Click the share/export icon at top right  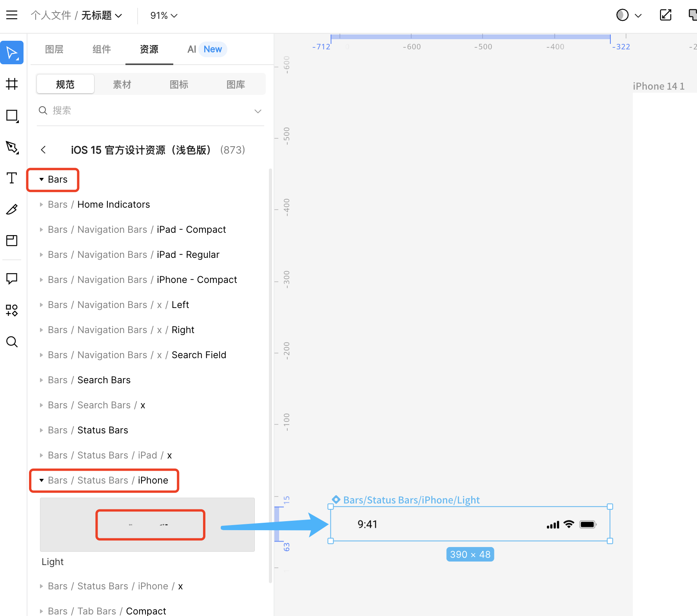point(666,15)
